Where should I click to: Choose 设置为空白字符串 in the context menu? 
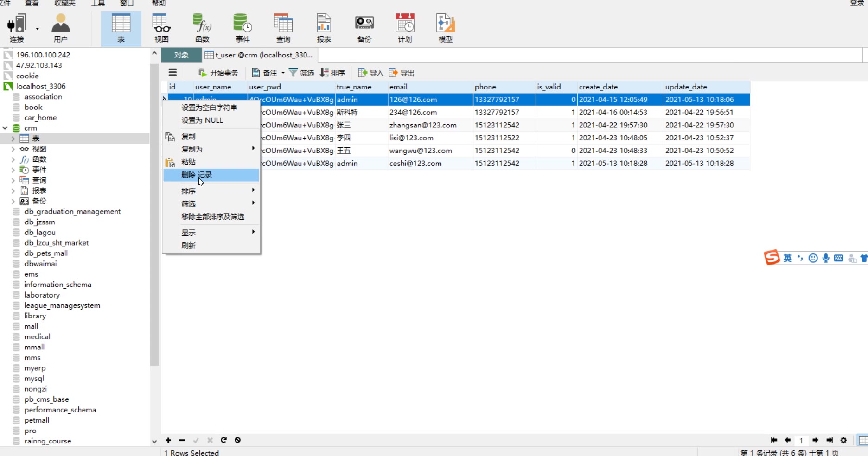point(211,108)
